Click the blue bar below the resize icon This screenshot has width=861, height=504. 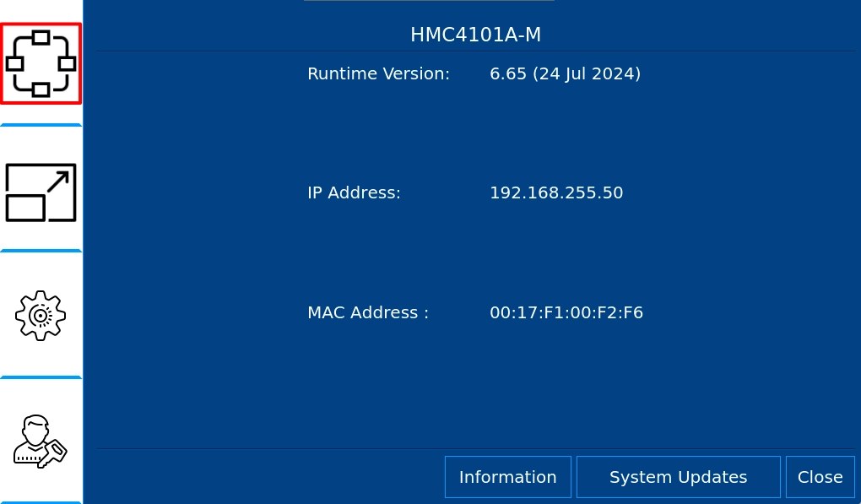coord(41,251)
